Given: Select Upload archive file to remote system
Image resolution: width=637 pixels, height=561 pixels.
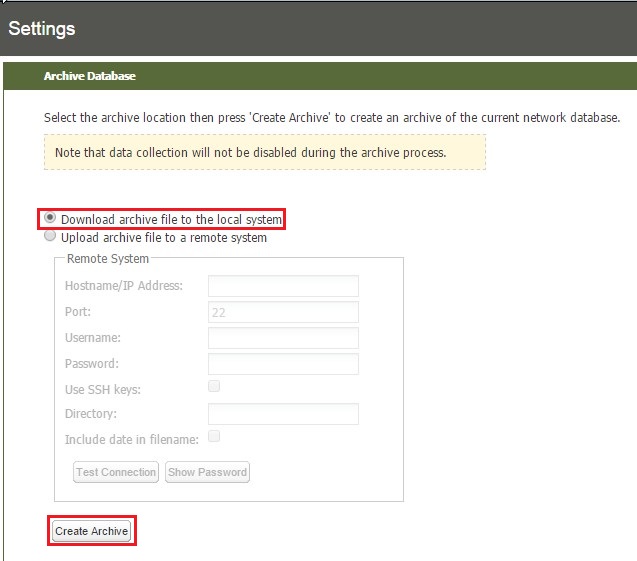Looking at the screenshot, I should click(x=50, y=237).
